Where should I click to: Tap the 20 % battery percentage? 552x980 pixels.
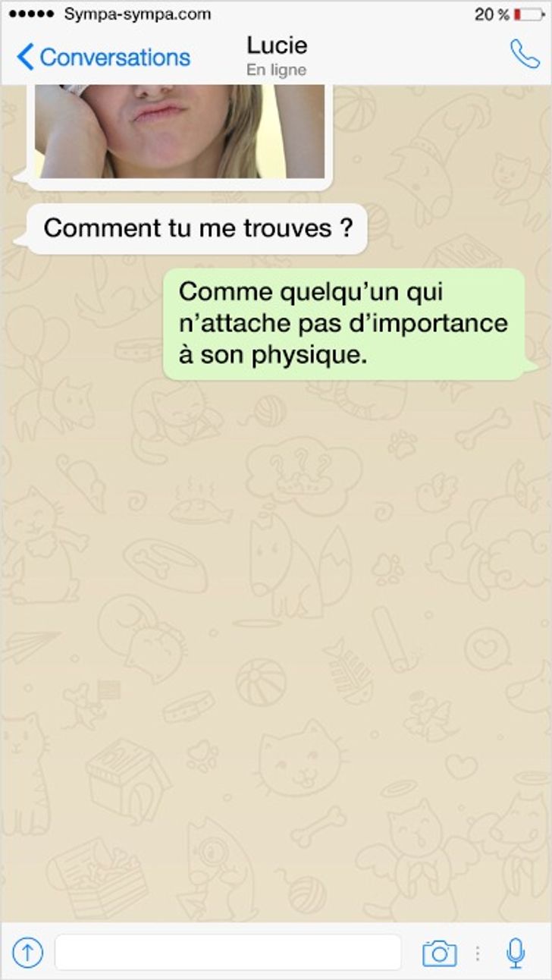pos(491,14)
